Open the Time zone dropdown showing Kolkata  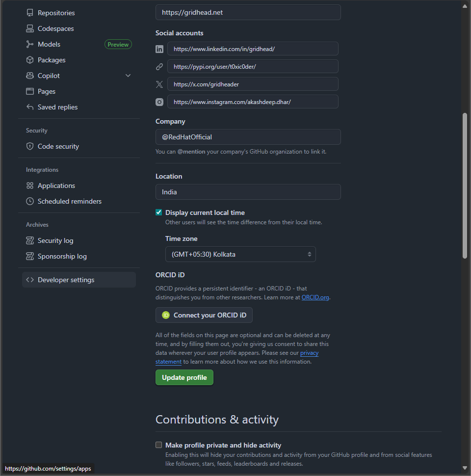point(240,254)
